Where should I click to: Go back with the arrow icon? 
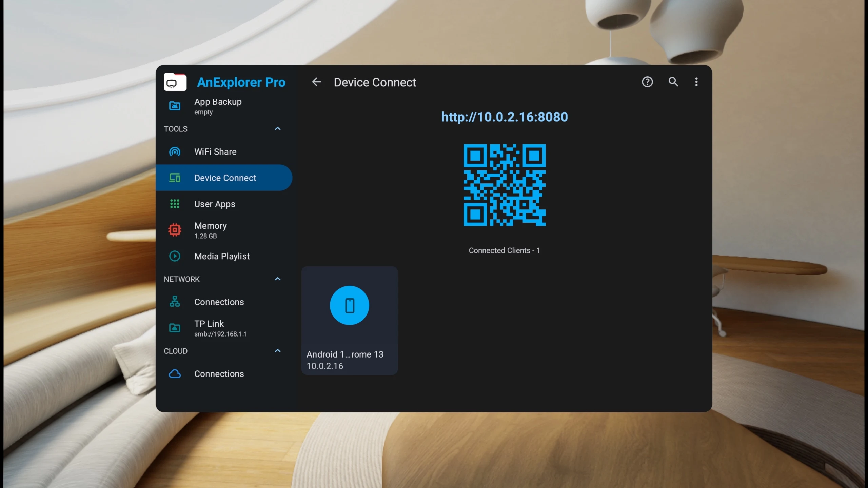(x=316, y=82)
